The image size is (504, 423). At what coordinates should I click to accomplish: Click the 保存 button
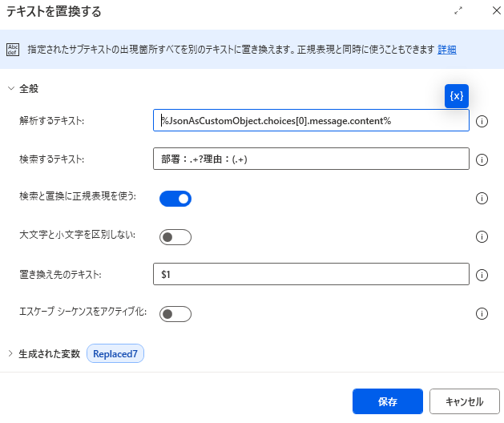(x=388, y=401)
